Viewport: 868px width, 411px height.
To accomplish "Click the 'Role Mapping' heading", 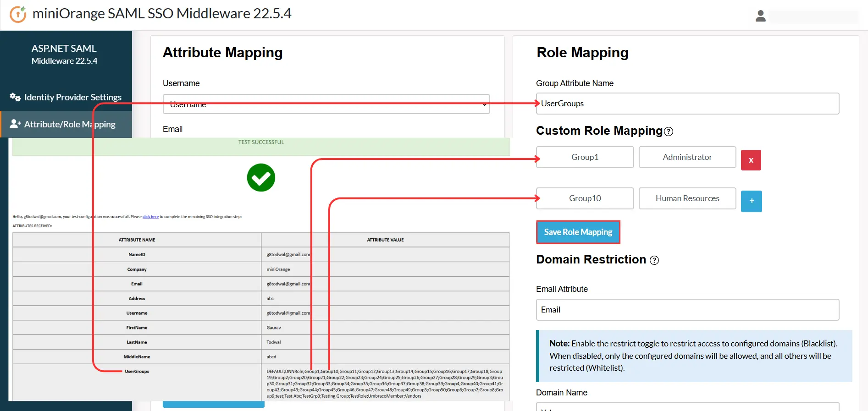I will click(582, 53).
